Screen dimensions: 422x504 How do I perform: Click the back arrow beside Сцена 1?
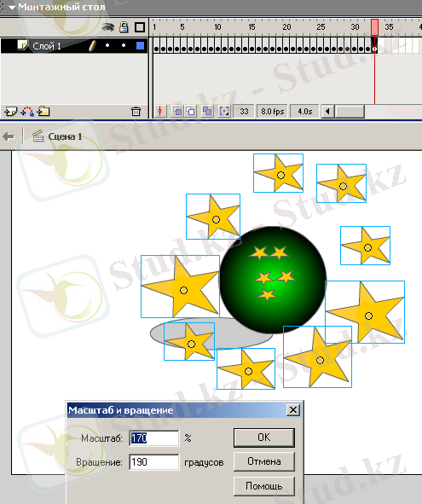click(x=9, y=136)
